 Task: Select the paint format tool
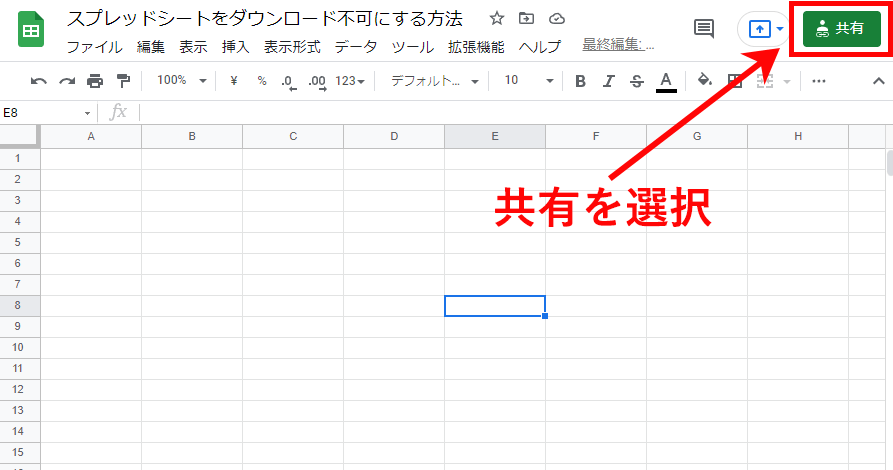point(123,81)
